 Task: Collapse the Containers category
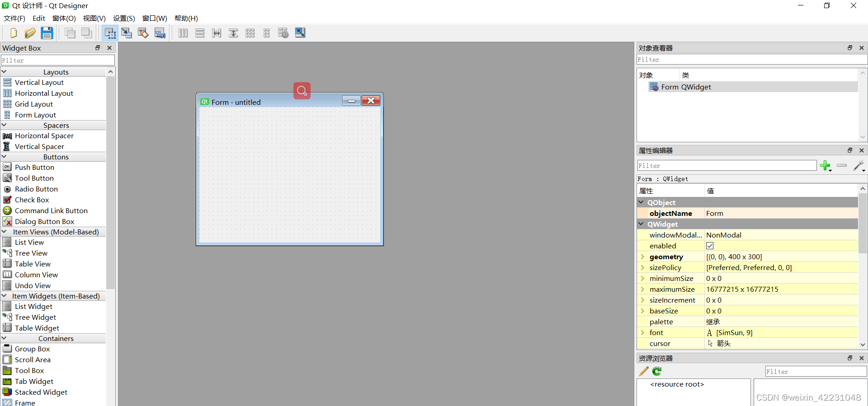tap(4, 338)
